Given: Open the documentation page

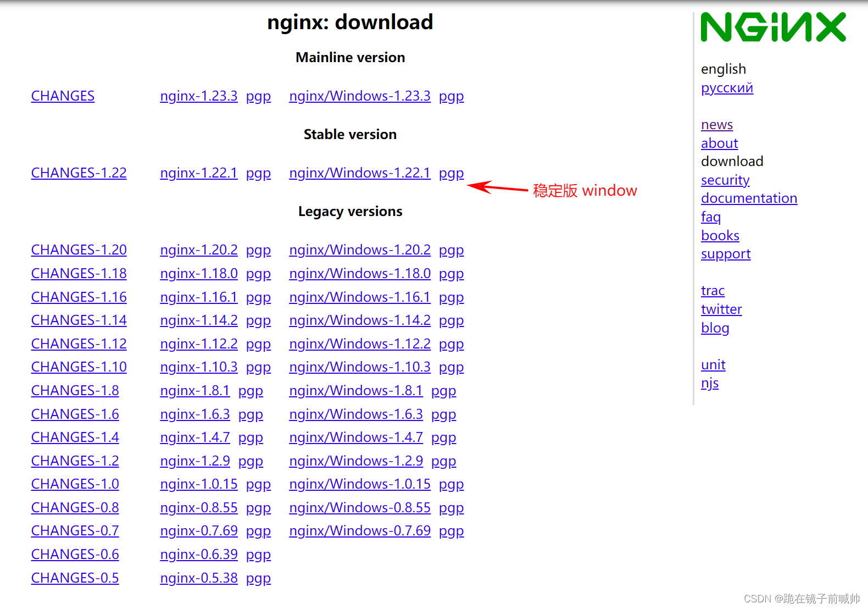Looking at the screenshot, I should 749,198.
